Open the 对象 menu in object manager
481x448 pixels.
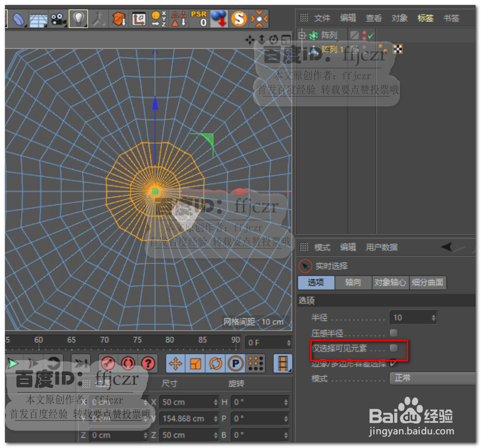click(x=400, y=18)
